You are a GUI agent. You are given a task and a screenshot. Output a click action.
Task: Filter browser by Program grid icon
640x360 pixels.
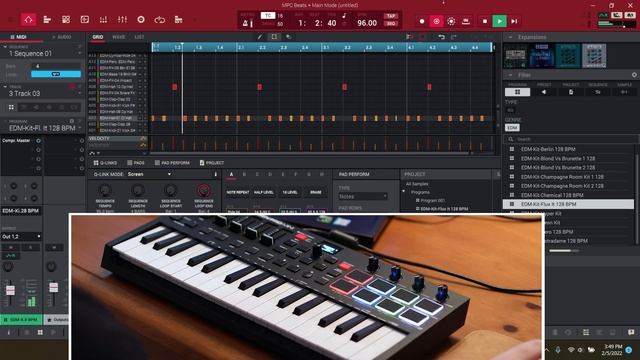518,92
